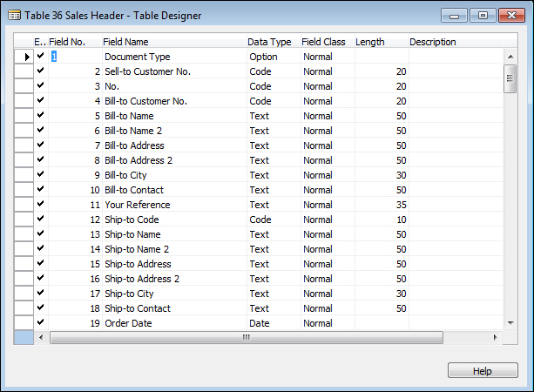Click the vertical scrollbar thumb
Screen dimensions: 534x392
pos(510,78)
